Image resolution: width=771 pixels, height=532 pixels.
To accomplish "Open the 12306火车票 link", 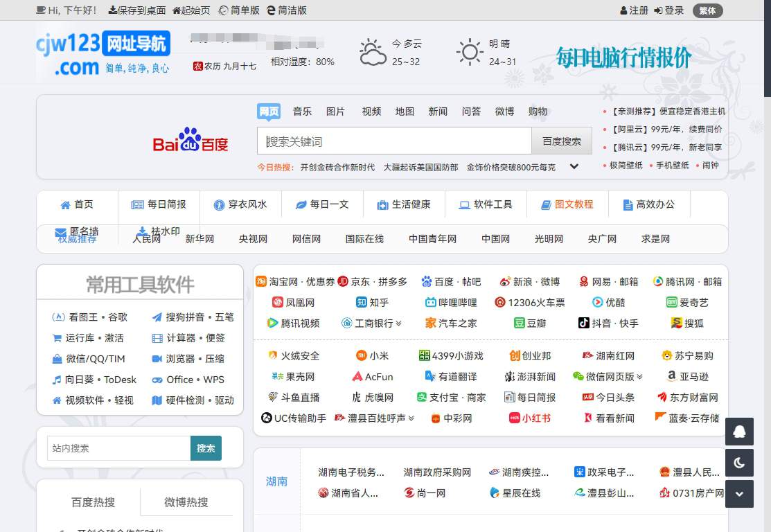I will click(529, 303).
